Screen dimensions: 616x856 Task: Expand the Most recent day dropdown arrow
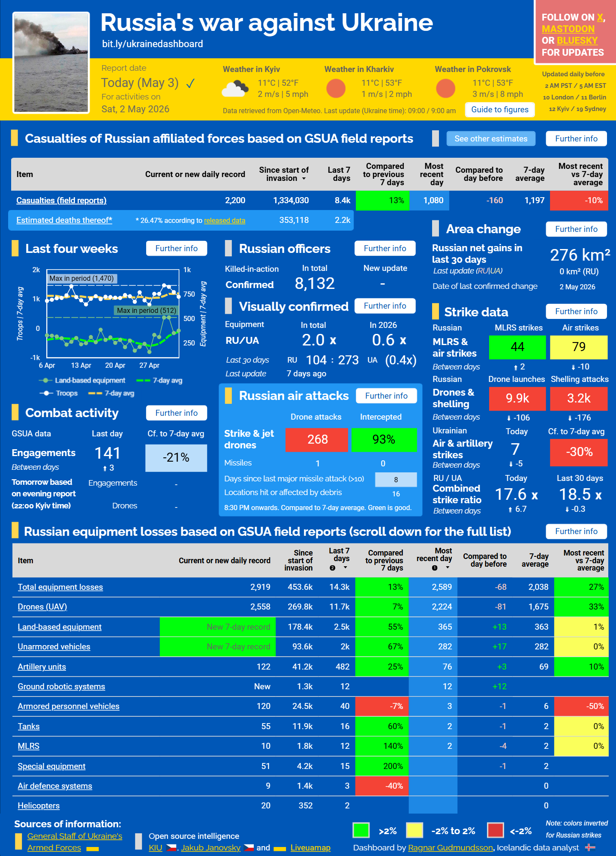[448, 568]
